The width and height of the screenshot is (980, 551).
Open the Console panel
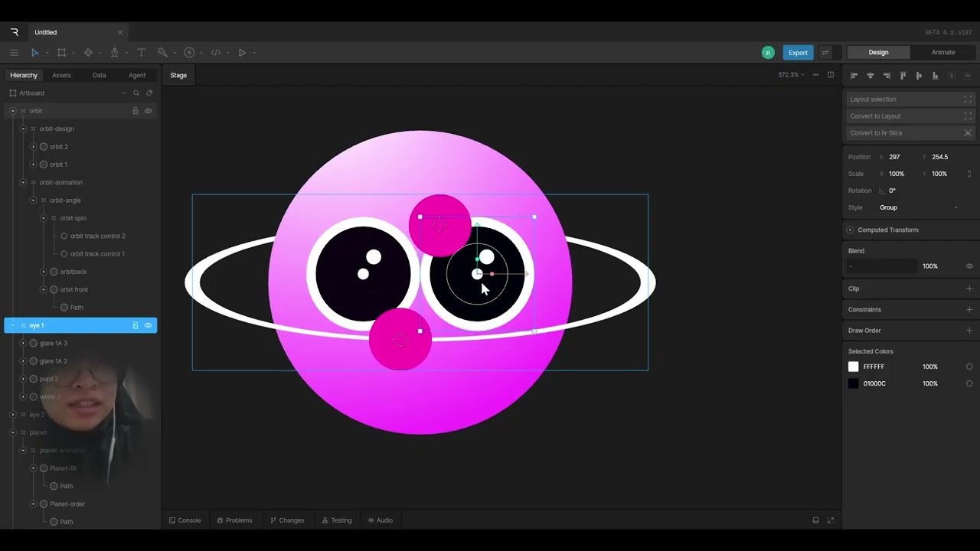click(x=185, y=520)
